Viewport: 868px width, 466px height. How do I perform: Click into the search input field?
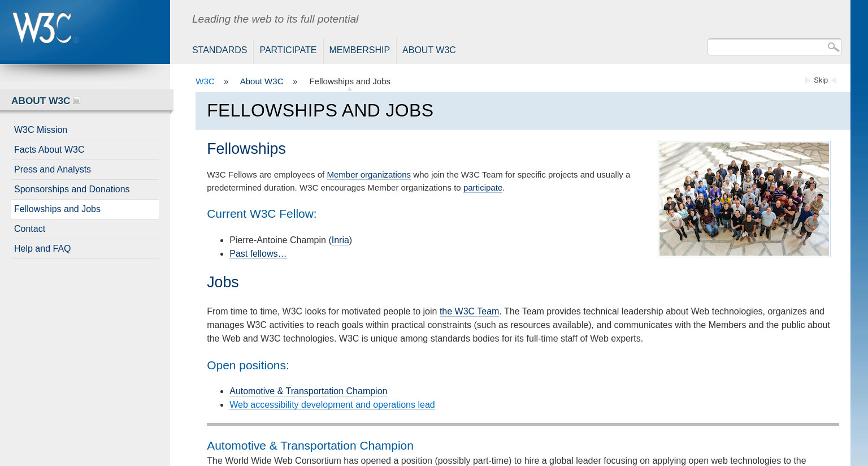(767, 47)
